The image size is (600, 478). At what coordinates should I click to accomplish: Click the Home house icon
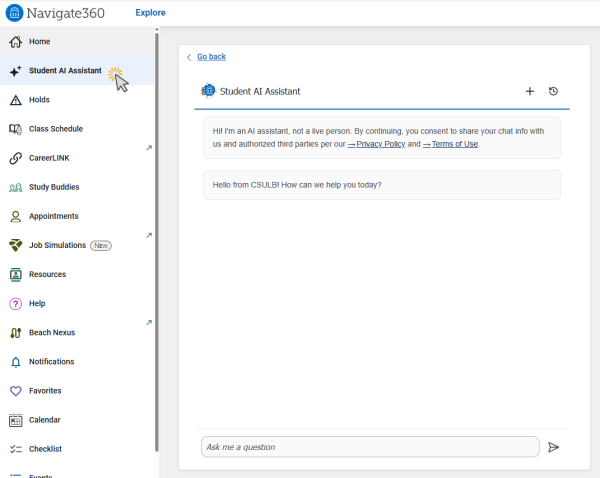point(16,42)
